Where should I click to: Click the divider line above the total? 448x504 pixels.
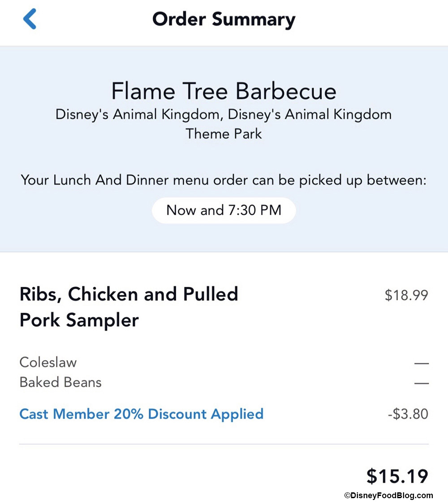tap(224, 444)
